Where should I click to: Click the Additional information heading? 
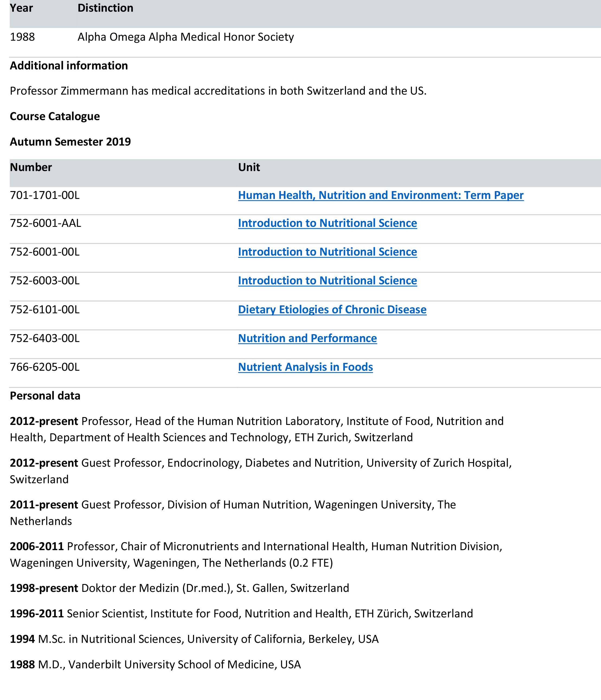[x=69, y=66]
